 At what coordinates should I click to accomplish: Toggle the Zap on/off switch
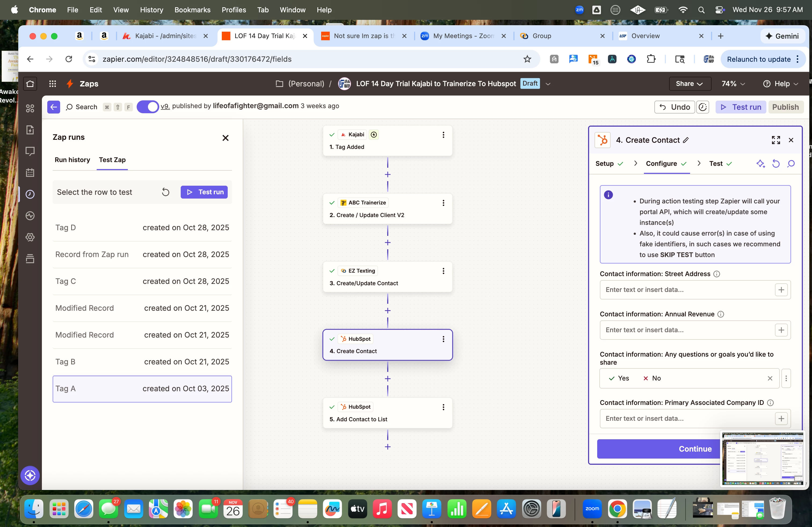148,107
